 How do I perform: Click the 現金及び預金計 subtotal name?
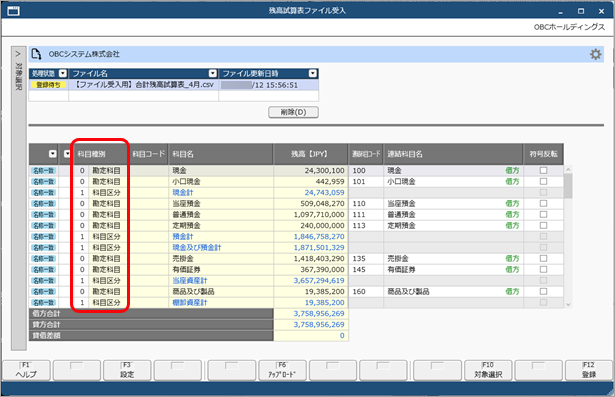pyautogui.click(x=197, y=247)
